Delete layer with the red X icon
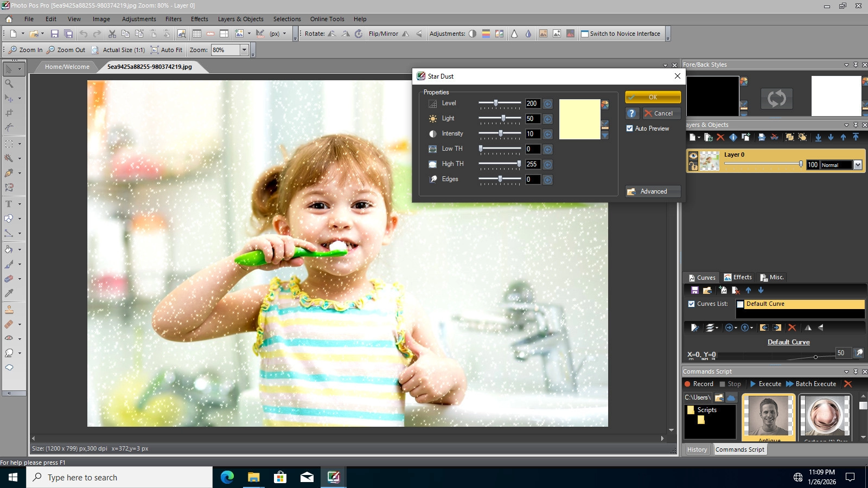The height and width of the screenshot is (488, 868). click(720, 137)
